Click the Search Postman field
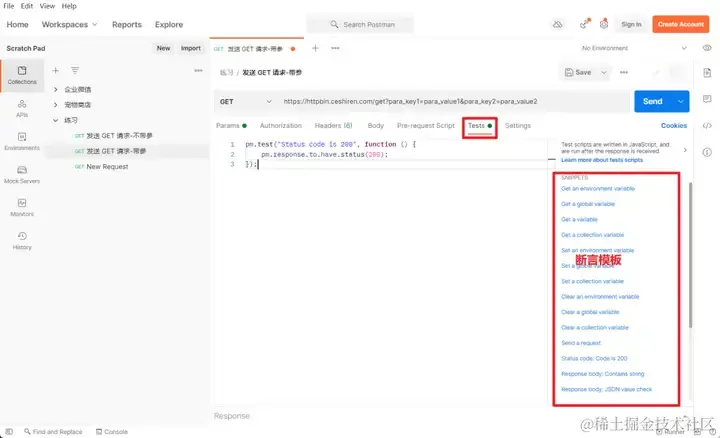 tap(361, 24)
